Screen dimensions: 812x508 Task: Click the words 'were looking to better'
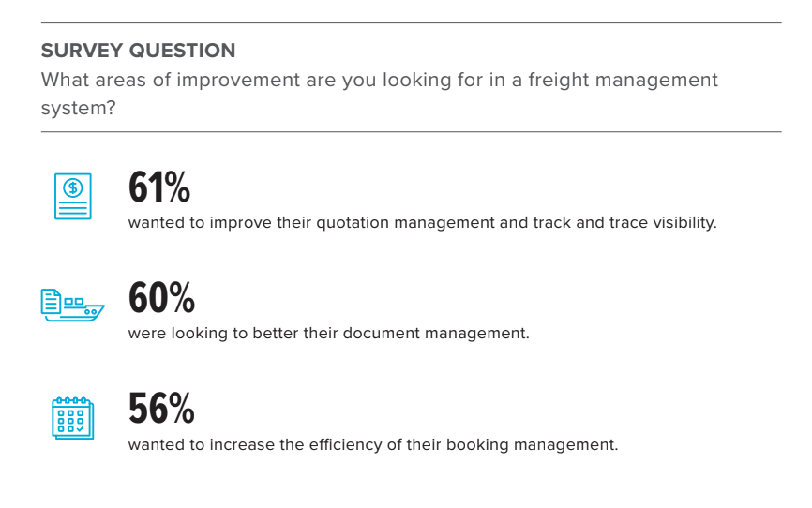214,333
